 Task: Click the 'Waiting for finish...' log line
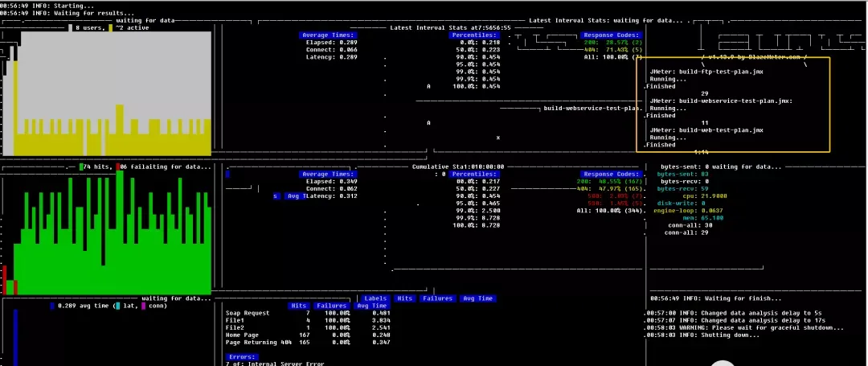pos(716,298)
